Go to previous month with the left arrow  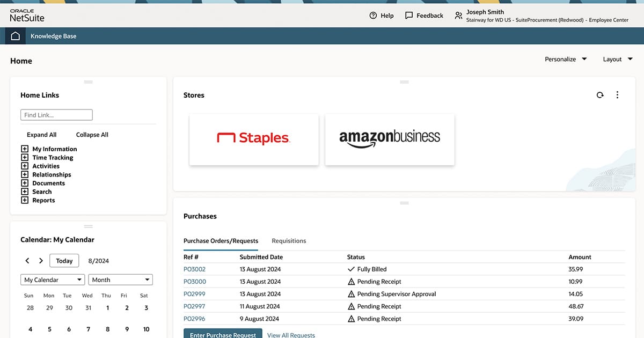[27, 260]
